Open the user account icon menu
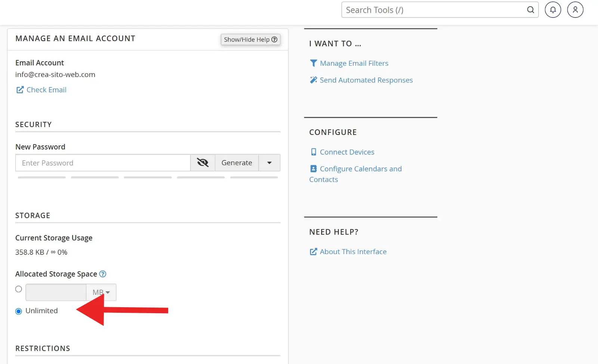598x364 pixels. (x=575, y=10)
